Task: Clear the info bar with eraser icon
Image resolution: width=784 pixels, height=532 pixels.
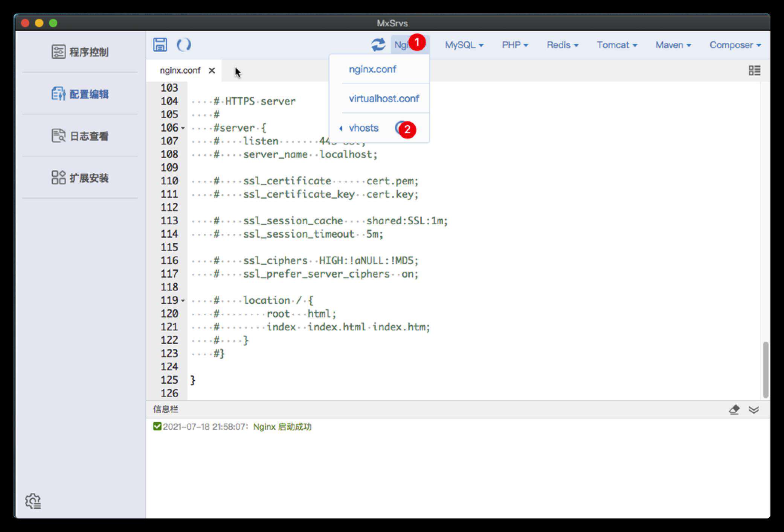Action: tap(734, 409)
